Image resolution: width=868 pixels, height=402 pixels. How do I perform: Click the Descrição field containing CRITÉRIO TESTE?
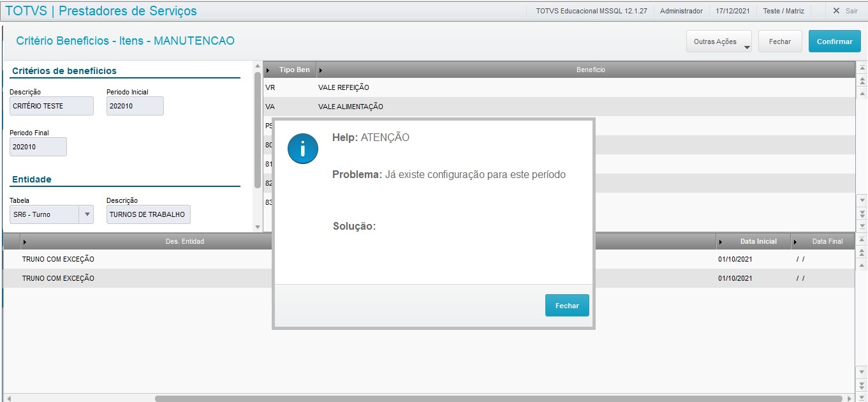[x=52, y=106]
